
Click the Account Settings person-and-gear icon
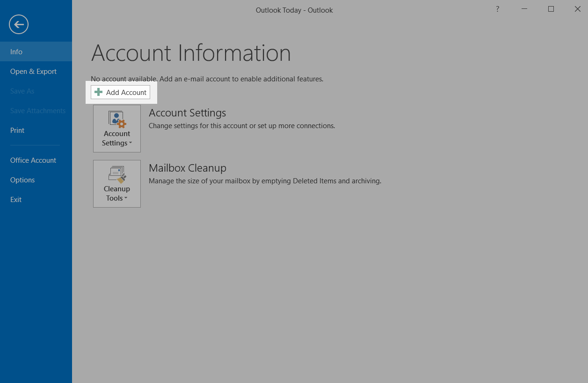[117, 119]
